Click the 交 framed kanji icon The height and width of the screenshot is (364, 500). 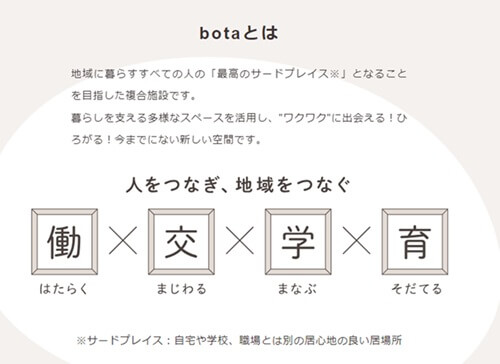tap(181, 242)
